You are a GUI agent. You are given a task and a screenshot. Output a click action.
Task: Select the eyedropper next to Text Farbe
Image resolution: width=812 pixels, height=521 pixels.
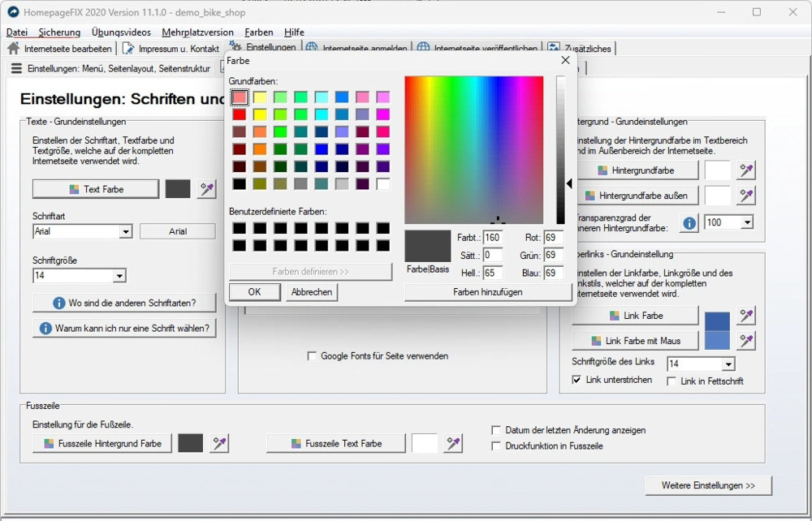(206, 188)
